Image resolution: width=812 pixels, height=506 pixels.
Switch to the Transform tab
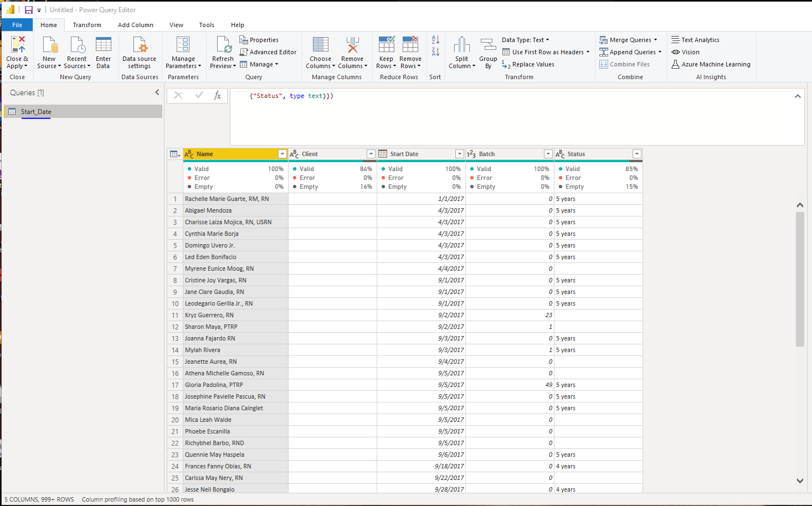(87, 25)
